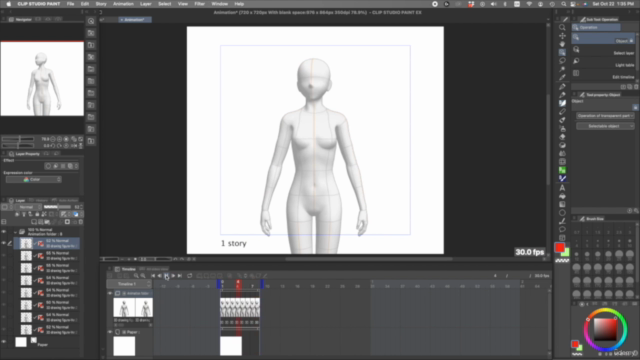Pick the Lasso selection tool
Viewport: 640px width, 360px height.
click(562, 61)
